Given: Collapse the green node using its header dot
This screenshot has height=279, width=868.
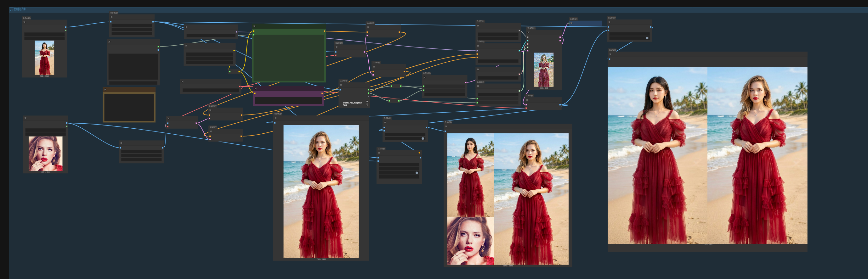Looking at the screenshot, I should (x=254, y=26).
